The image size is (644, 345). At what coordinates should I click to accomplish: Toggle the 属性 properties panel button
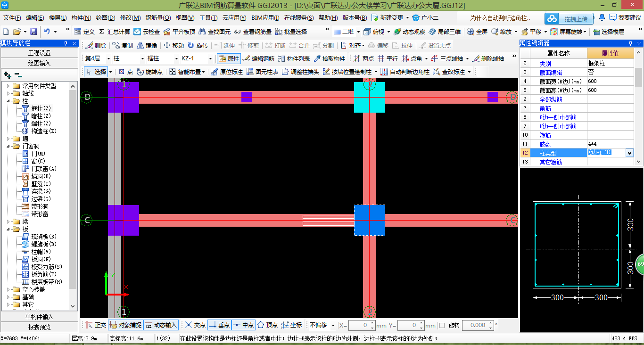pos(229,59)
